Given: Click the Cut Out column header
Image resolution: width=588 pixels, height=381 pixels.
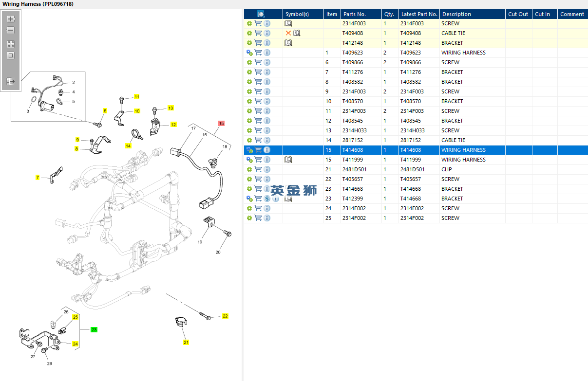Looking at the screenshot, I should click(518, 14).
